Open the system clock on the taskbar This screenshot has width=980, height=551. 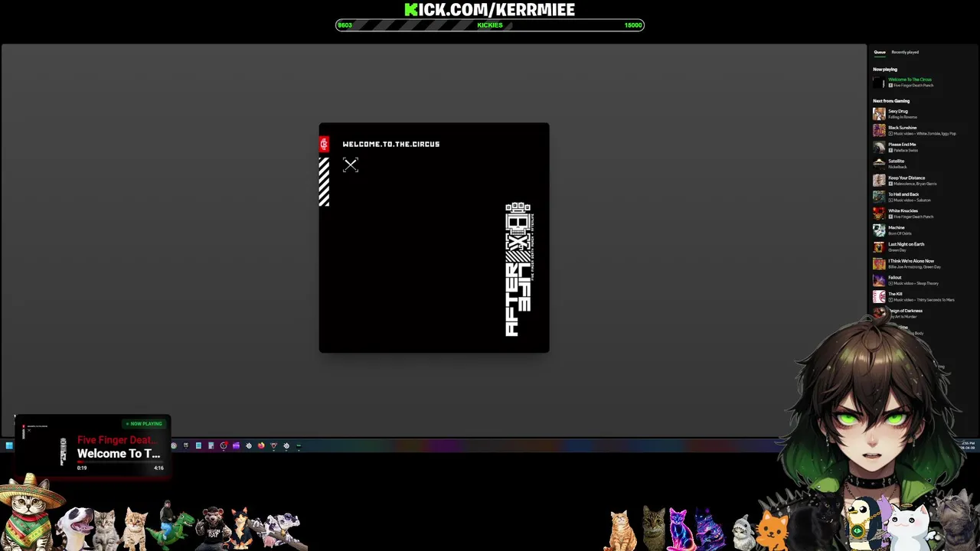(969, 445)
